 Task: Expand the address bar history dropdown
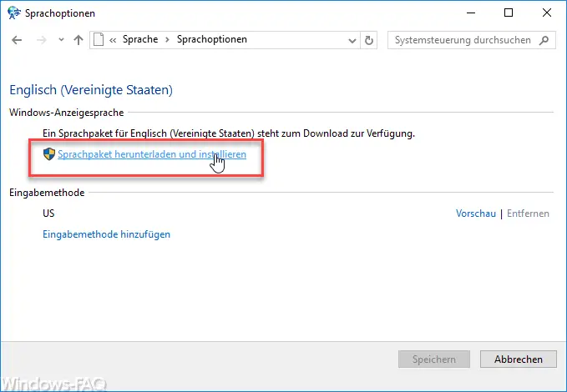pyautogui.click(x=352, y=40)
